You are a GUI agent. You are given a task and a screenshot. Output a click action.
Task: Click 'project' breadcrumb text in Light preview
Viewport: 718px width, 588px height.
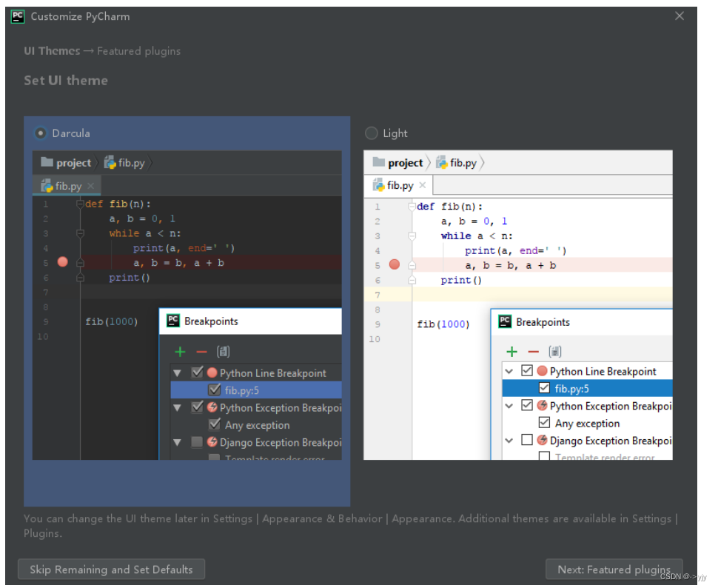405,163
